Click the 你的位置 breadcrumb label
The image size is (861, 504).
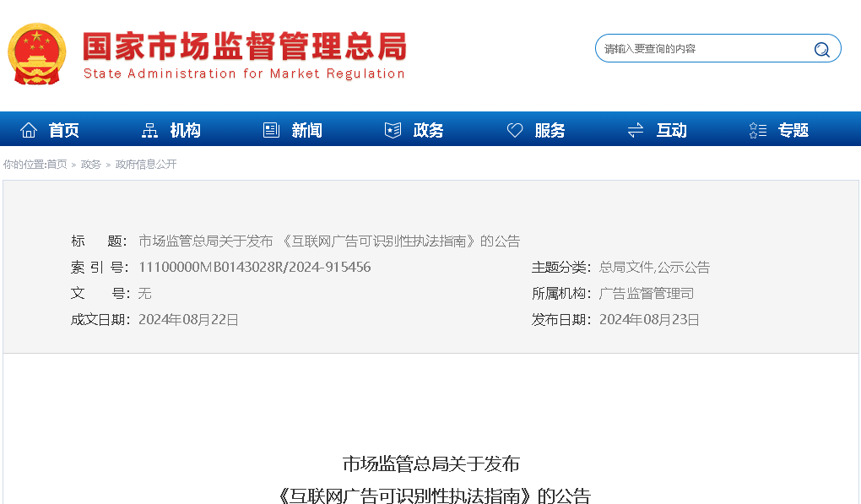(x=24, y=164)
